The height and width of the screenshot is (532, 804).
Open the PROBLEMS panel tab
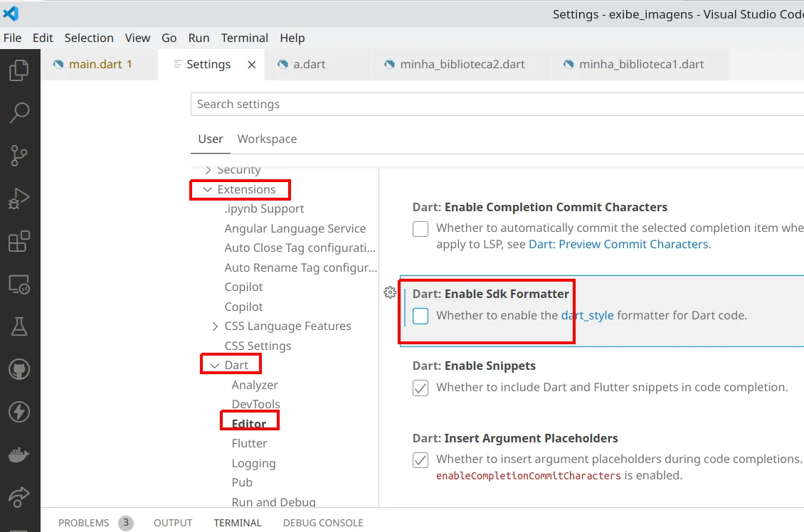(83, 523)
